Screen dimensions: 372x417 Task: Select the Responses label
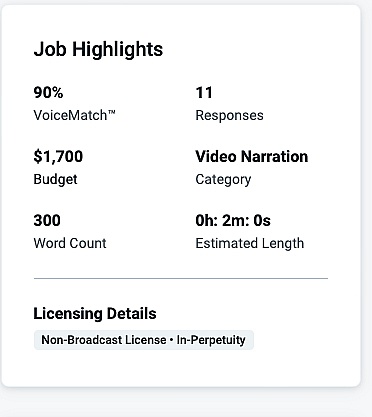coord(229,116)
